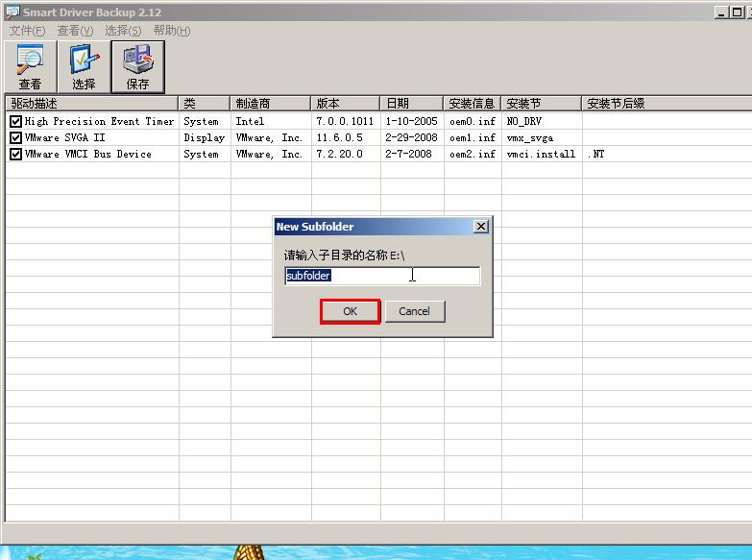
Task: Sort by 日期 column header
Action: 411,104
